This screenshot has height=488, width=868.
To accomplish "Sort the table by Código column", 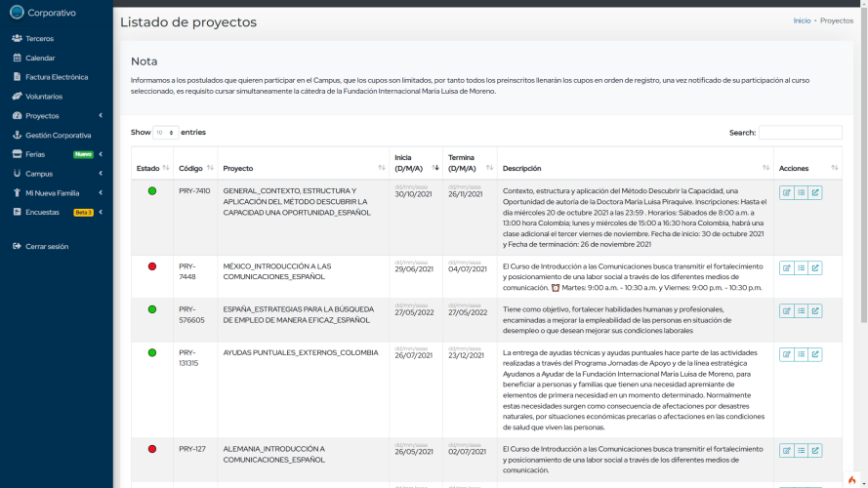I will pyautogui.click(x=191, y=168).
